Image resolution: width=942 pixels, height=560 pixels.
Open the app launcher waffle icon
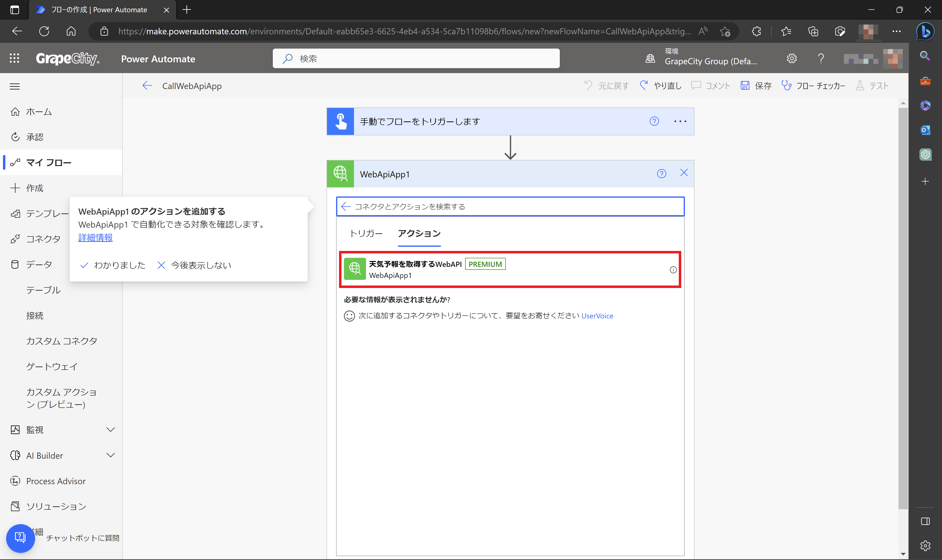pos(14,58)
